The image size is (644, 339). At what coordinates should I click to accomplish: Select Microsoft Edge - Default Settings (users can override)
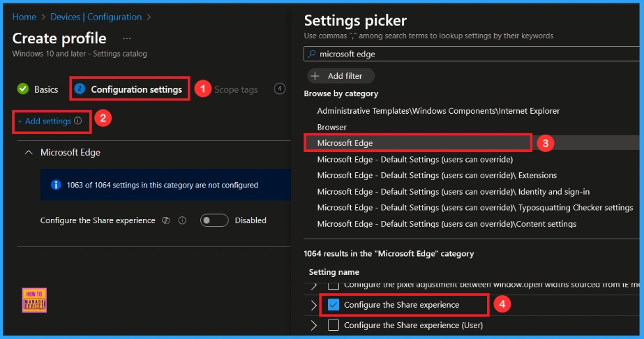pos(415,159)
